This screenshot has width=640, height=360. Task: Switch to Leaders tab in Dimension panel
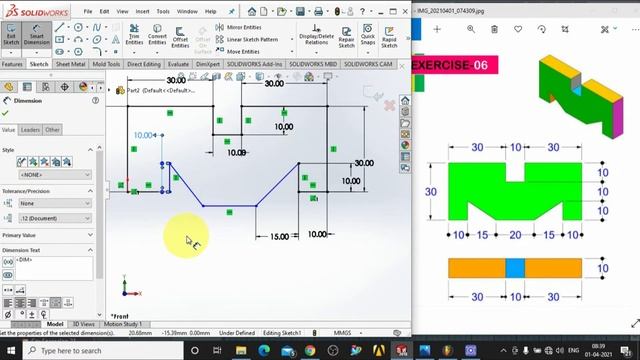30,130
